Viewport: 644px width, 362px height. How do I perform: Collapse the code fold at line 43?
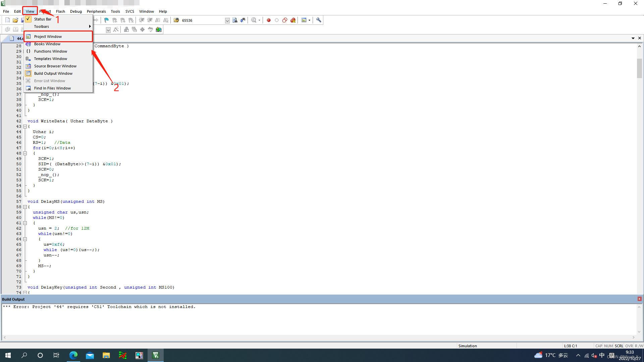pos(25,126)
